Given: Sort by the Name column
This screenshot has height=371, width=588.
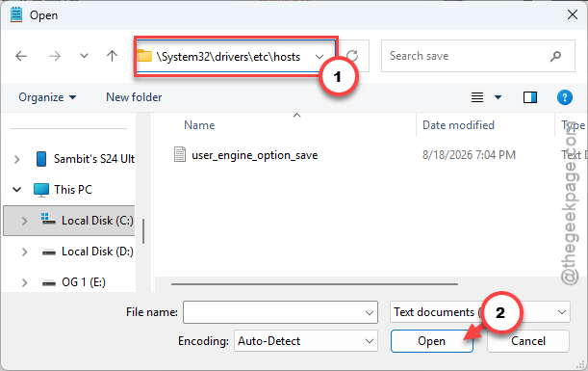Looking at the screenshot, I should 199,125.
